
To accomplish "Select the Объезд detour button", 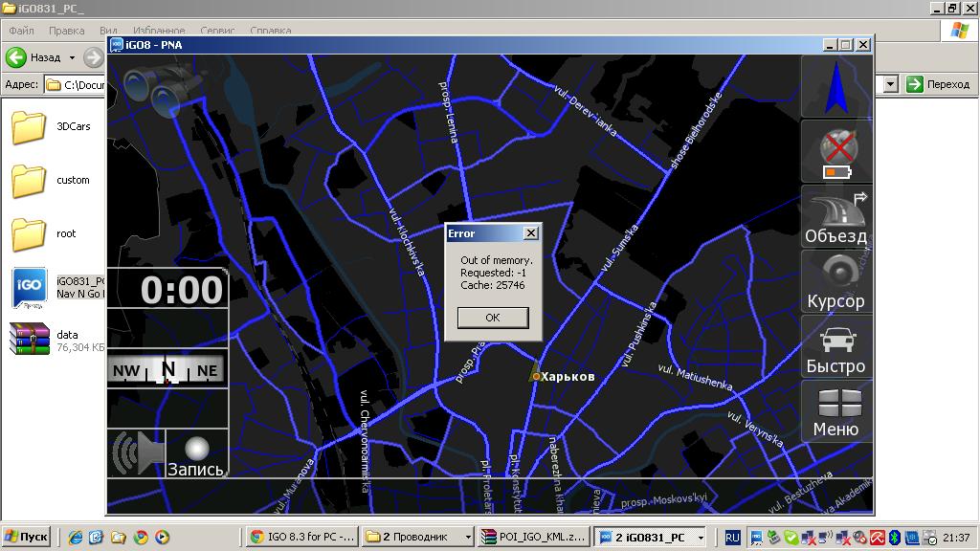I will [x=836, y=217].
